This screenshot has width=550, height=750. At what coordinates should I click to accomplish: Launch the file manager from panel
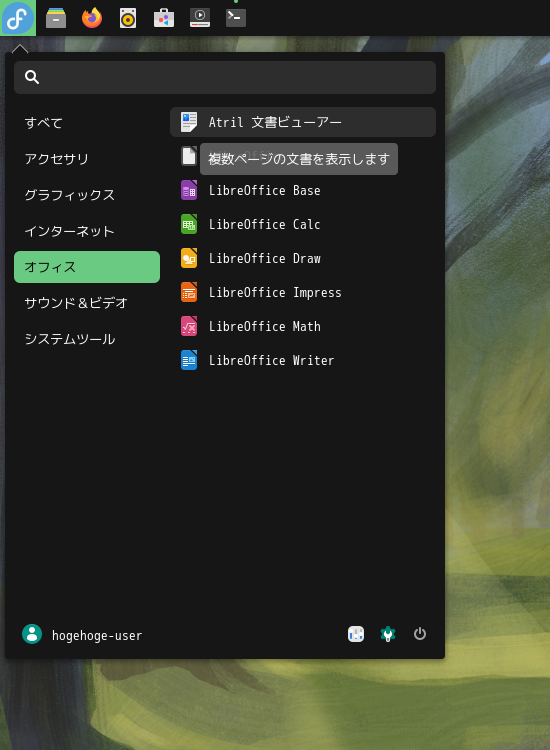coord(56,18)
